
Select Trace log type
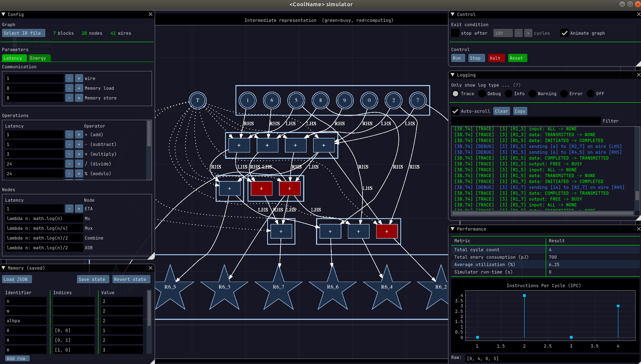pos(455,94)
